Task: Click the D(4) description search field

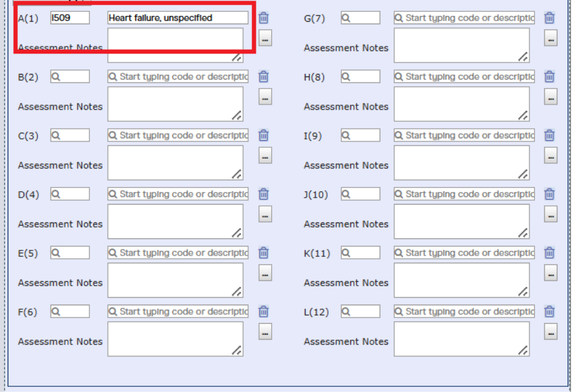Action: (x=178, y=194)
